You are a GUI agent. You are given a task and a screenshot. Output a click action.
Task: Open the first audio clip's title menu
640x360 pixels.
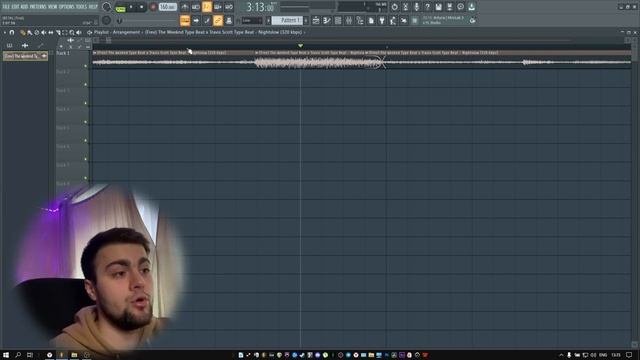click(x=94, y=53)
